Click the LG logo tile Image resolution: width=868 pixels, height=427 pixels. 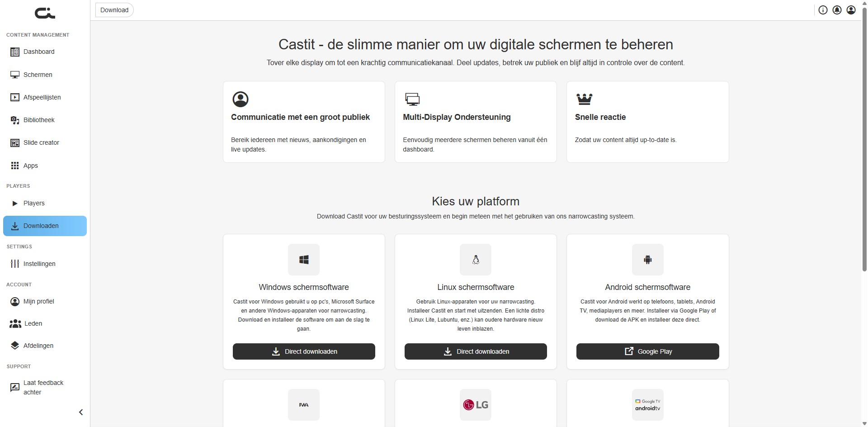click(x=476, y=405)
